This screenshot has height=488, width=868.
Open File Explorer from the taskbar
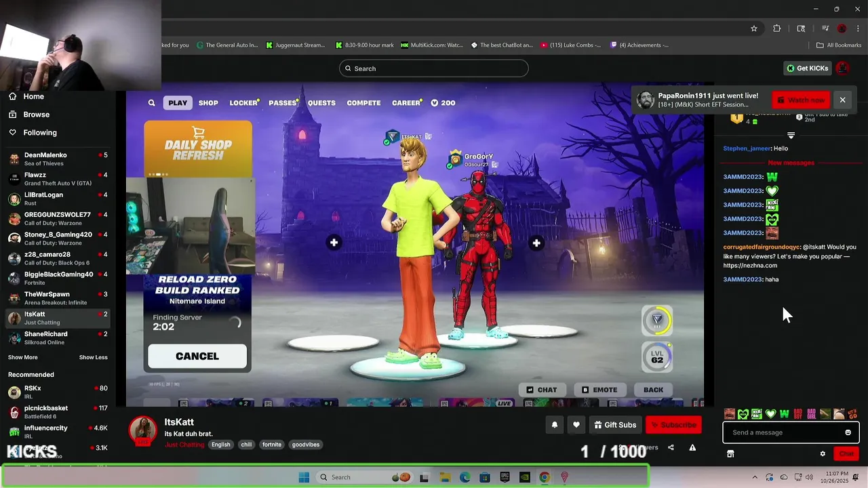click(x=445, y=477)
